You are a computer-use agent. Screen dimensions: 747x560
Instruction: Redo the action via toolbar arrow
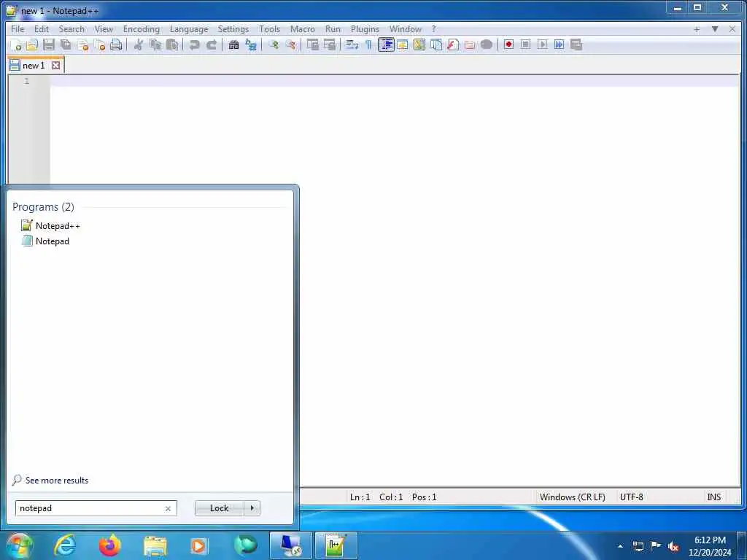tap(212, 44)
